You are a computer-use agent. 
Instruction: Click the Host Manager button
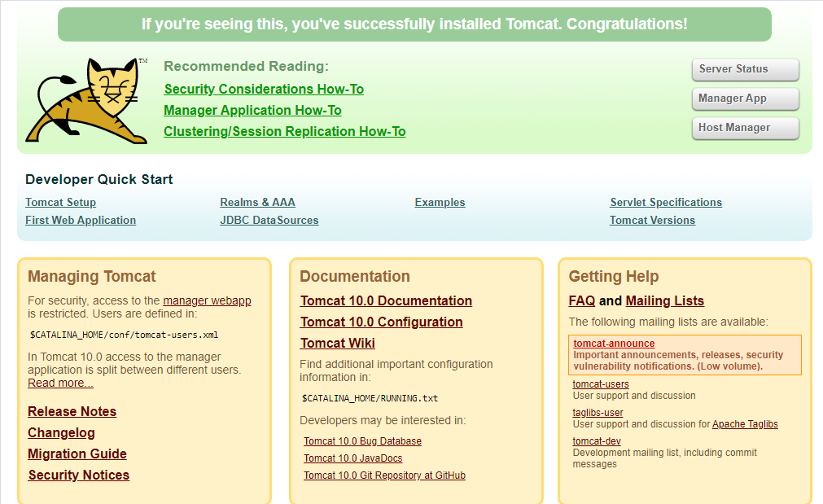(746, 128)
